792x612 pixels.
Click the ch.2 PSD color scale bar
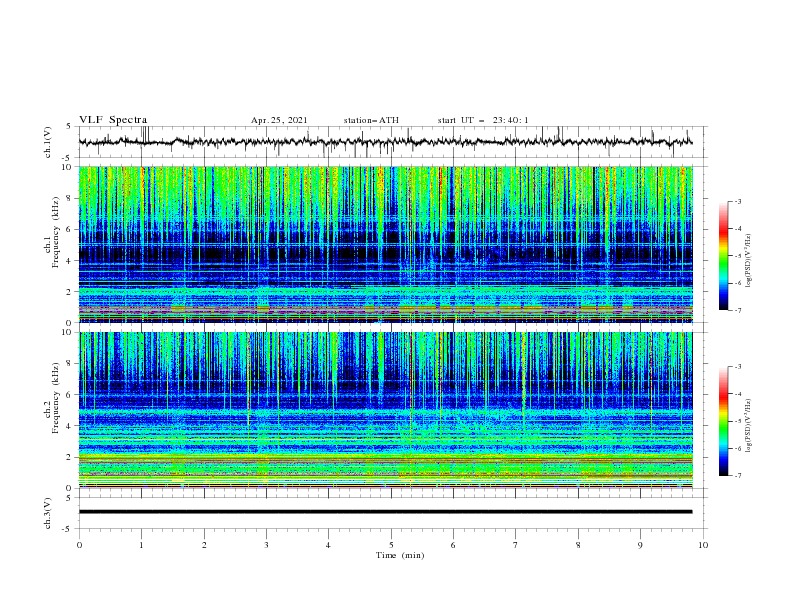coord(723,421)
